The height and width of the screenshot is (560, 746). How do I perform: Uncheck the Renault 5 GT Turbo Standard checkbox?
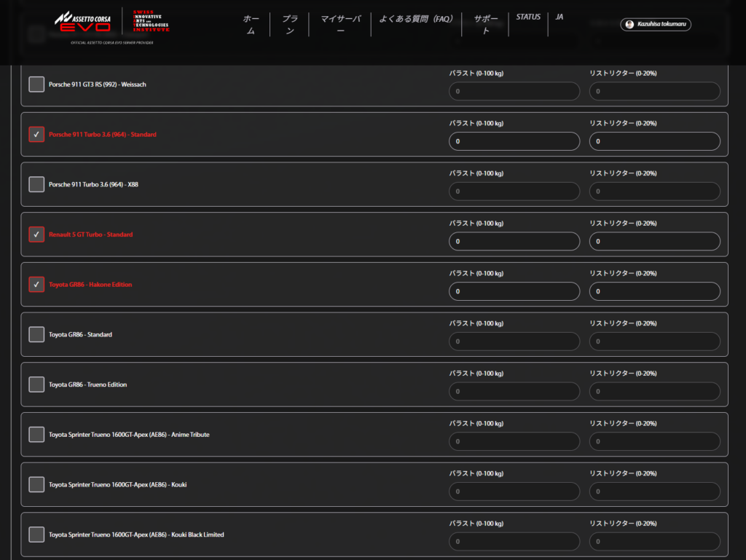(36, 234)
